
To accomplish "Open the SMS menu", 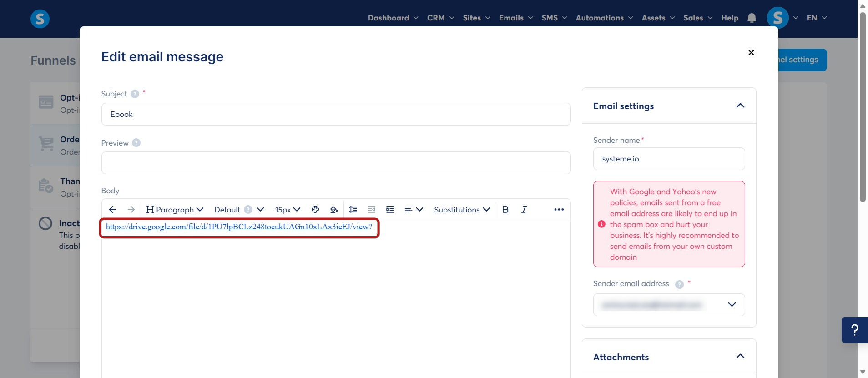I will point(554,18).
